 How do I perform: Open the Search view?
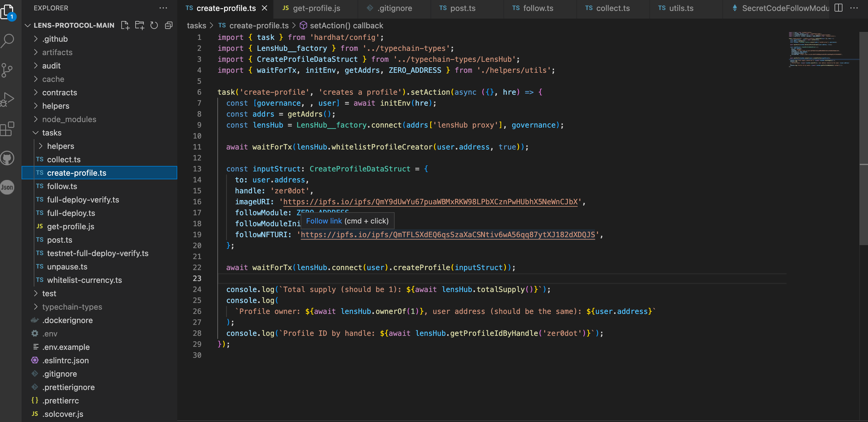7,40
